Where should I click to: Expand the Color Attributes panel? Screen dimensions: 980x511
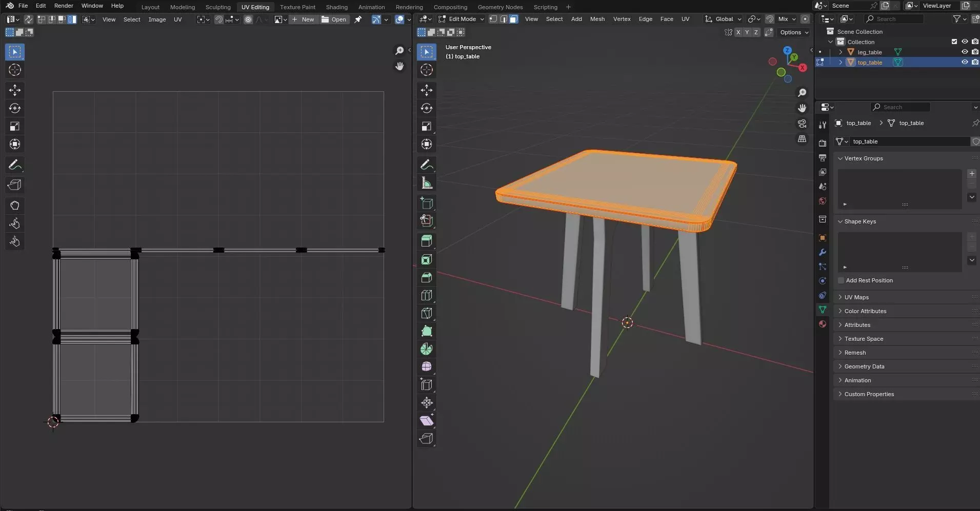tap(906, 311)
